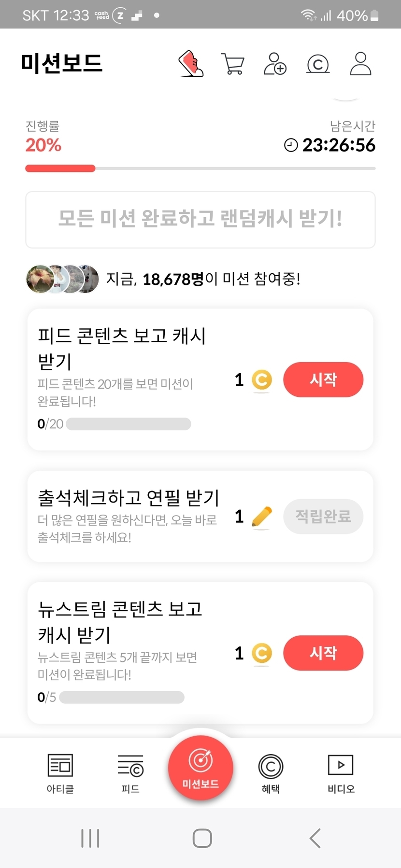Tap the participant avatars thumbnail group

click(62, 279)
